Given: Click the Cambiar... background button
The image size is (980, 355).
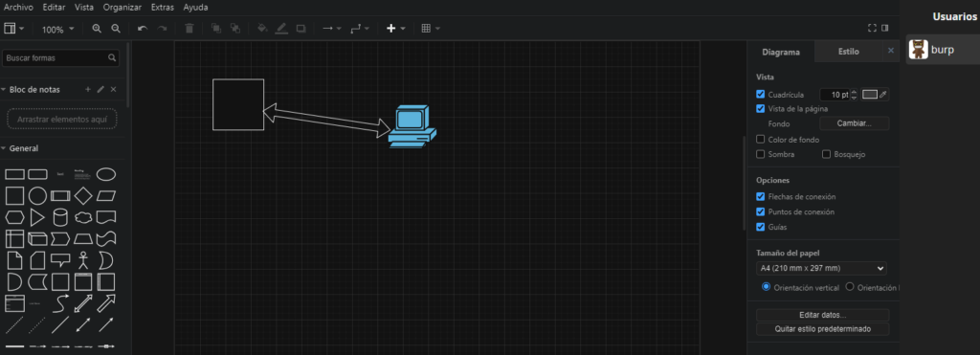Looking at the screenshot, I should coord(855,123).
